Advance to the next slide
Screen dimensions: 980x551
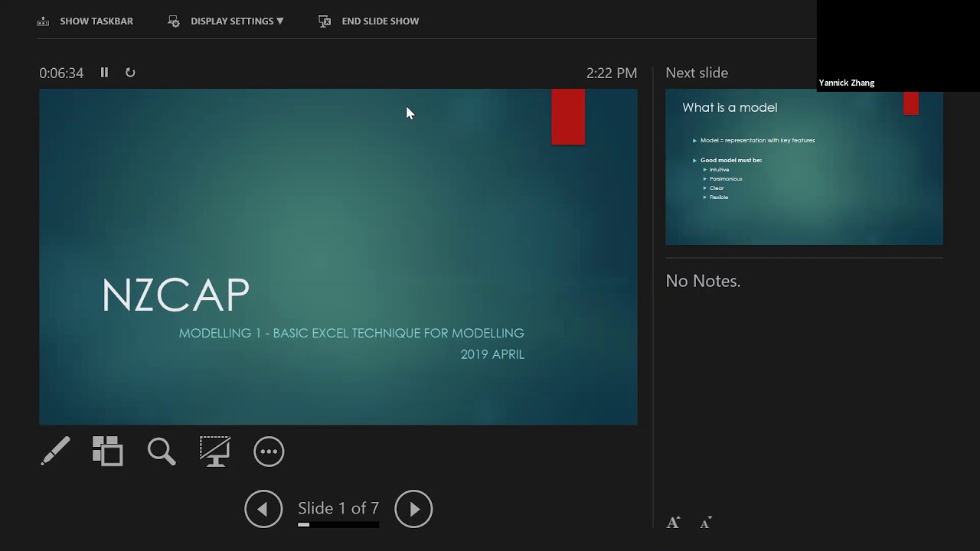(x=413, y=509)
